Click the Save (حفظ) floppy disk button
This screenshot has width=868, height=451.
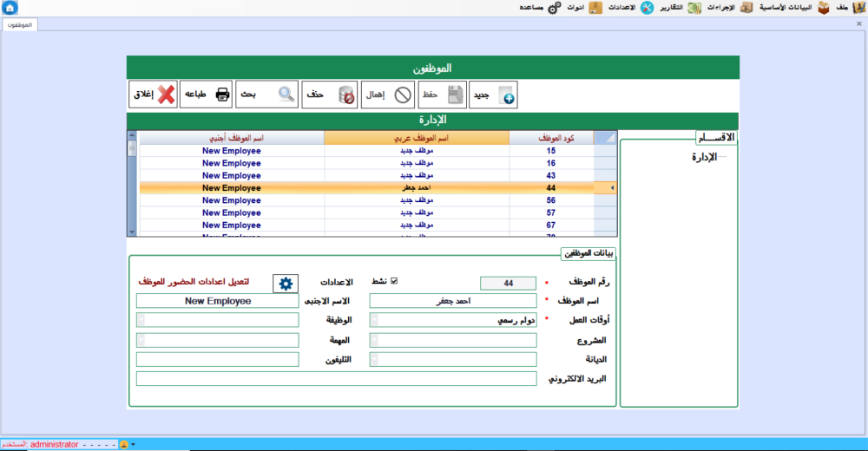(x=443, y=95)
